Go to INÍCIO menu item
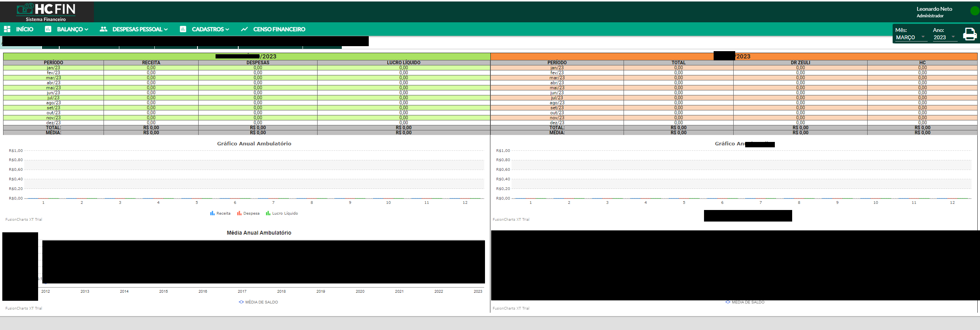Viewport: 980px width, 330px height. pos(25,29)
